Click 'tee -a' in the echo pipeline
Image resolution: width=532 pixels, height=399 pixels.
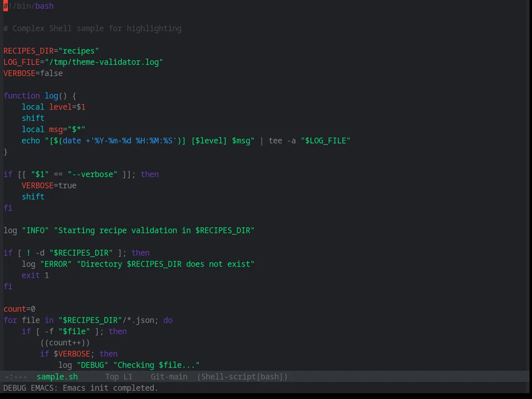point(282,140)
